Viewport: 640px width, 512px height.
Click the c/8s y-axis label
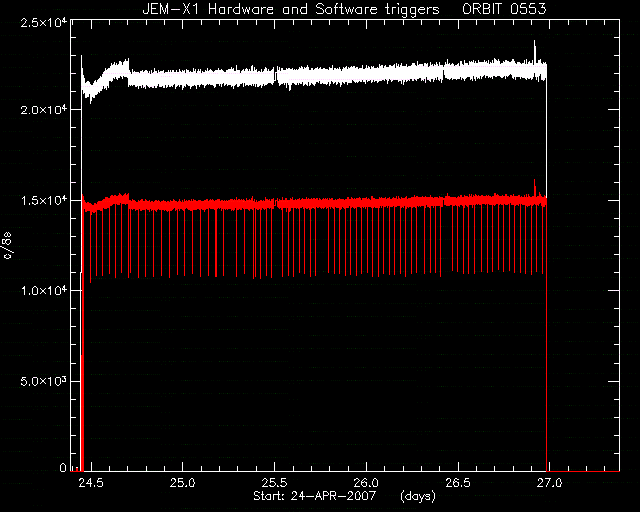tap(8, 245)
